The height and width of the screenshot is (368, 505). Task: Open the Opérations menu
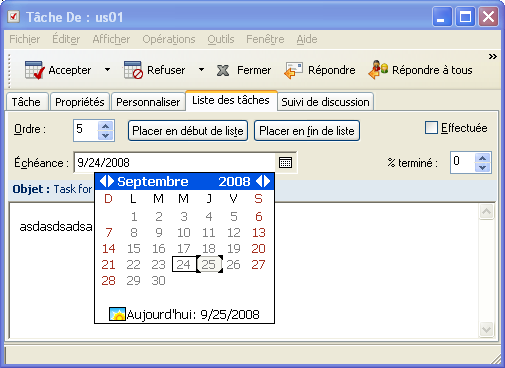169,39
